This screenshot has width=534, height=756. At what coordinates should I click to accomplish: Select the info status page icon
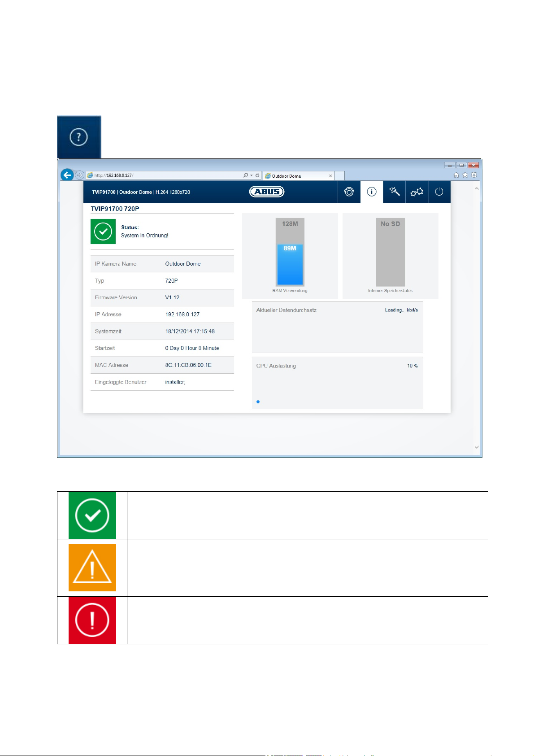tap(372, 192)
